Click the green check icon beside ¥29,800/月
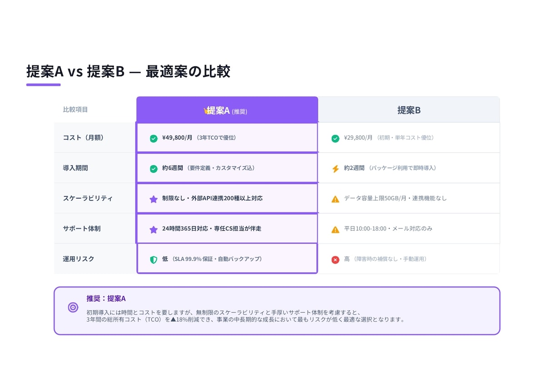The width and height of the screenshot is (554, 392). click(335, 139)
